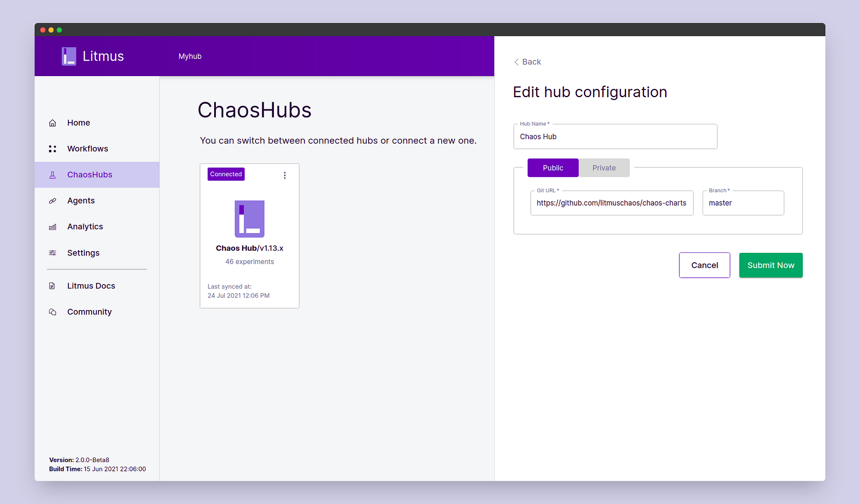Open the Community link

tap(97, 312)
